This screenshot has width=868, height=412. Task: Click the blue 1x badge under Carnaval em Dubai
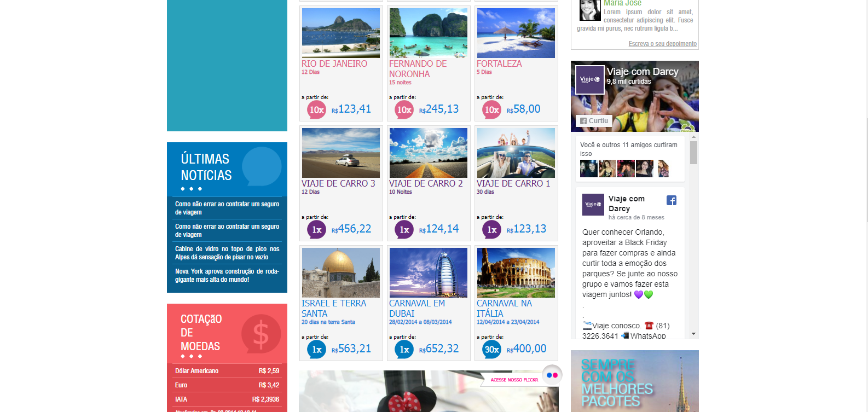tap(404, 350)
